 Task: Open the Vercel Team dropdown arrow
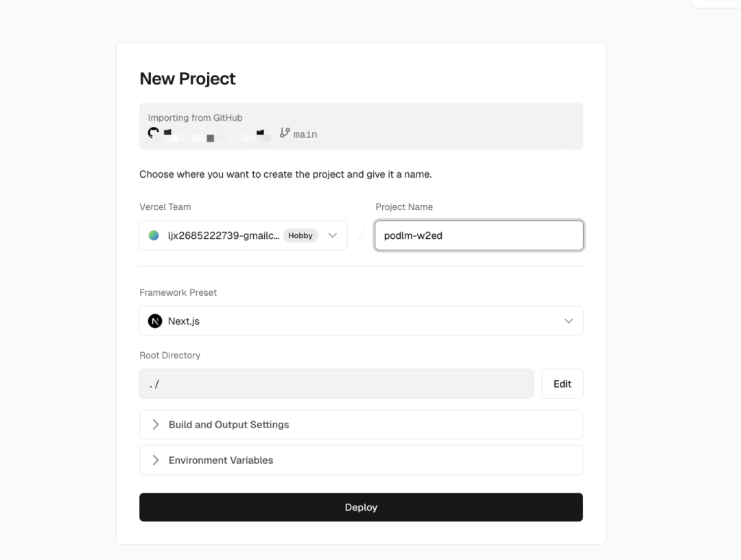tap(333, 235)
